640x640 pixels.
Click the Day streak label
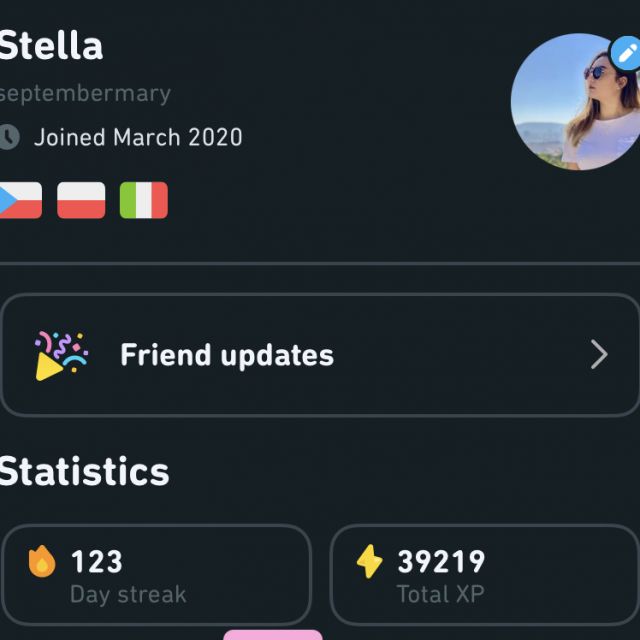[x=128, y=594]
